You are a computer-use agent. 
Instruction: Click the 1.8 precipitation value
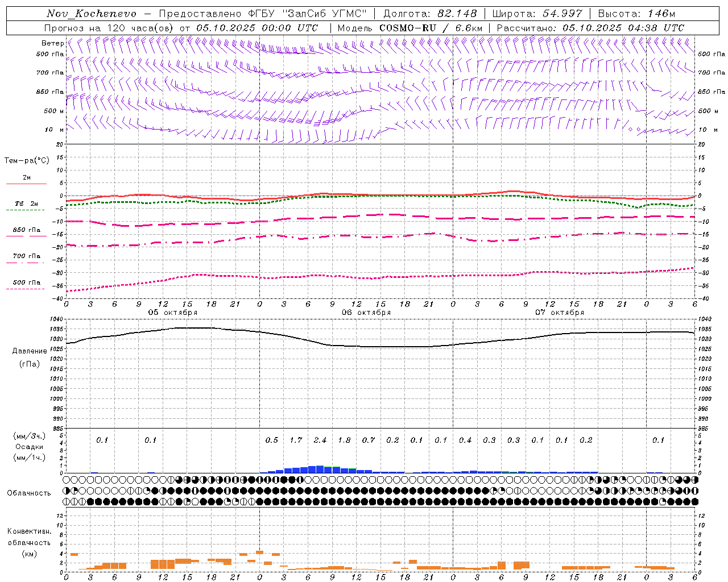click(x=344, y=440)
